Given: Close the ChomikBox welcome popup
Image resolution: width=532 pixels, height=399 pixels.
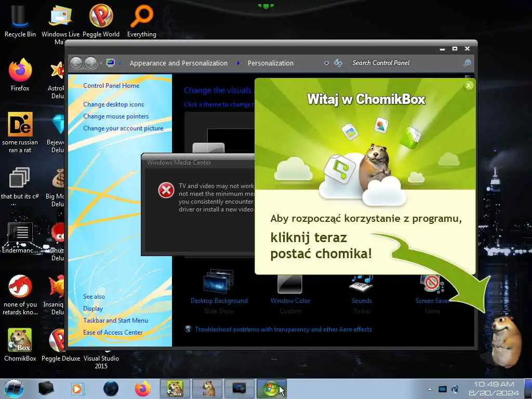Looking at the screenshot, I should 469,86.
